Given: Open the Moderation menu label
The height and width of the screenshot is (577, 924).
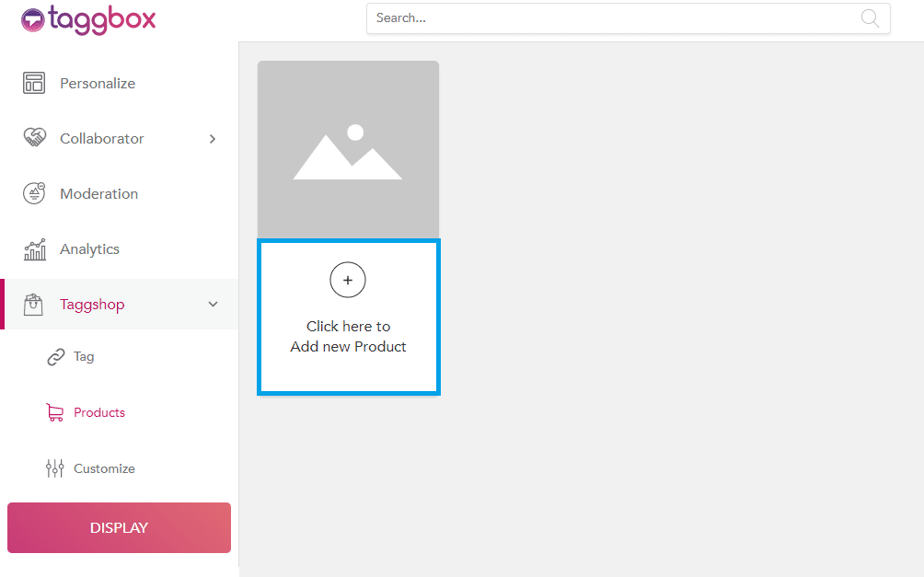Looking at the screenshot, I should 98,194.
